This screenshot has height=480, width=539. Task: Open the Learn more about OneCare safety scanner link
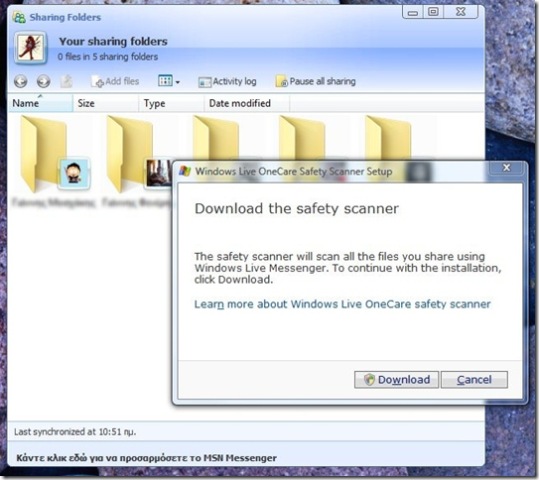[x=342, y=304]
